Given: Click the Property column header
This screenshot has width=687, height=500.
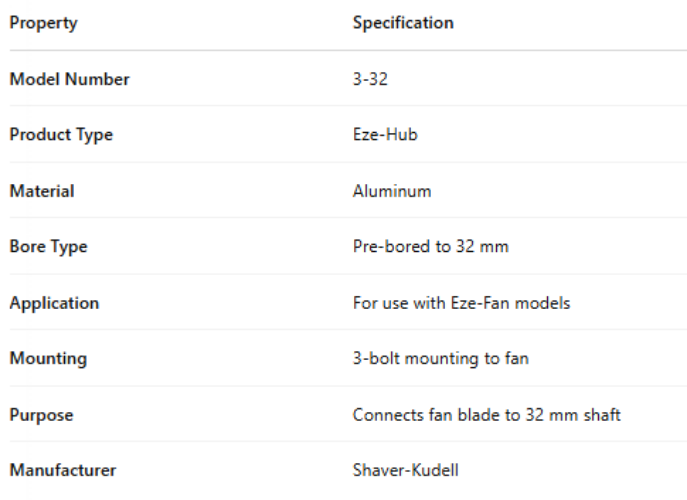Looking at the screenshot, I should [x=43, y=22].
